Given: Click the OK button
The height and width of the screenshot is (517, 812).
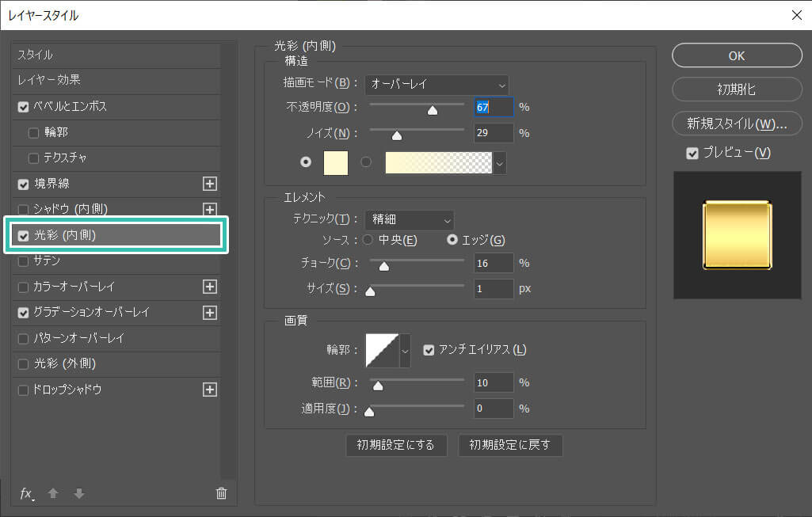Looking at the screenshot, I should click(x=737, y=55).
